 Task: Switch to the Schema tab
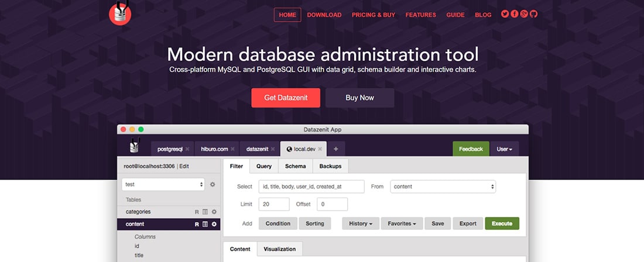295,167
